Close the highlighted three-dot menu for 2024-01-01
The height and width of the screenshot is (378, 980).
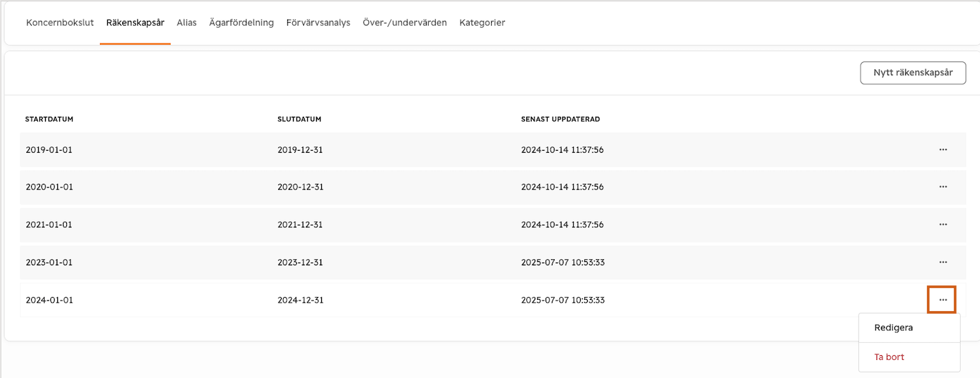(x=943, y=300)
